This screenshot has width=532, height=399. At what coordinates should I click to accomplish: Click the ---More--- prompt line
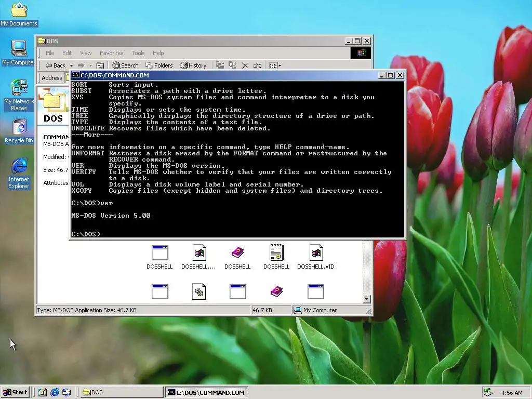click(x=92, y=135)
